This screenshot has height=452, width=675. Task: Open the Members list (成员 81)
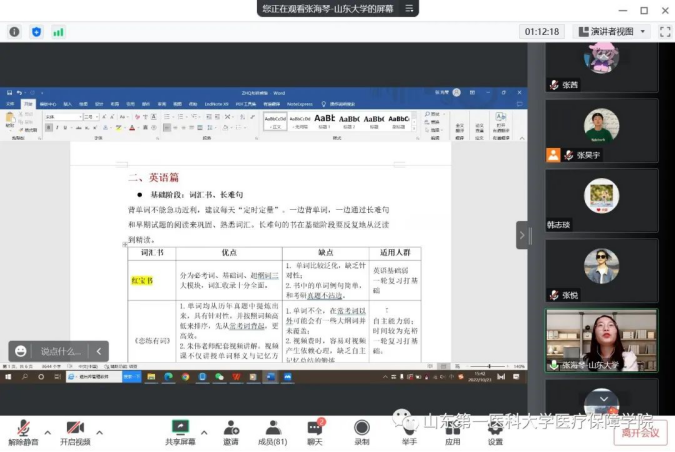pyautogui.click(x=272, y=429)
